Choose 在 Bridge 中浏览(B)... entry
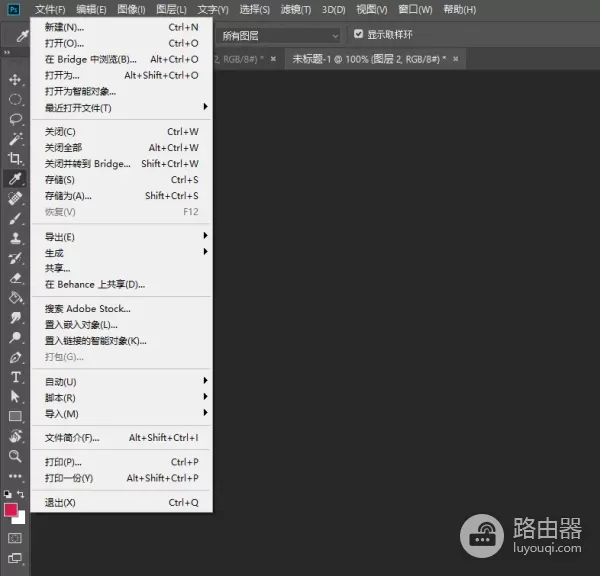 121,59
